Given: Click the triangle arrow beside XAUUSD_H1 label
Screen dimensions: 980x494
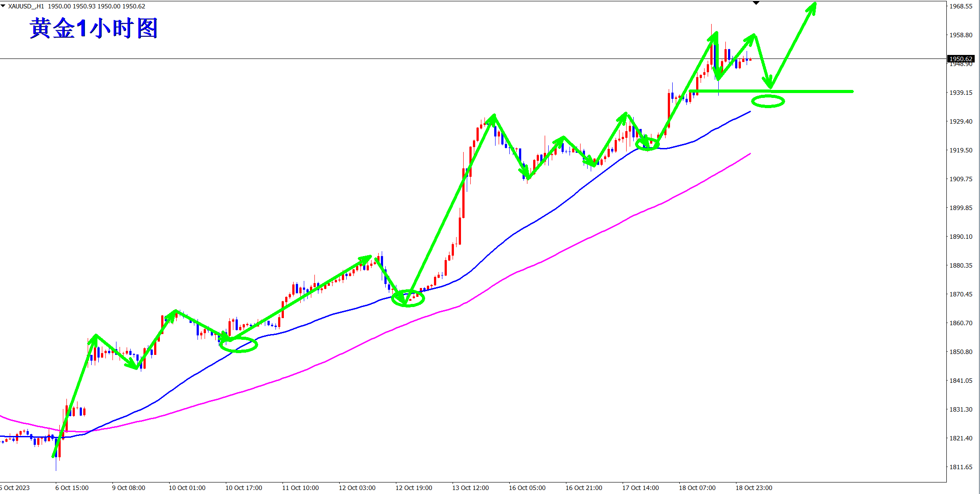Looking at the screenshot, I should [3, 6].
